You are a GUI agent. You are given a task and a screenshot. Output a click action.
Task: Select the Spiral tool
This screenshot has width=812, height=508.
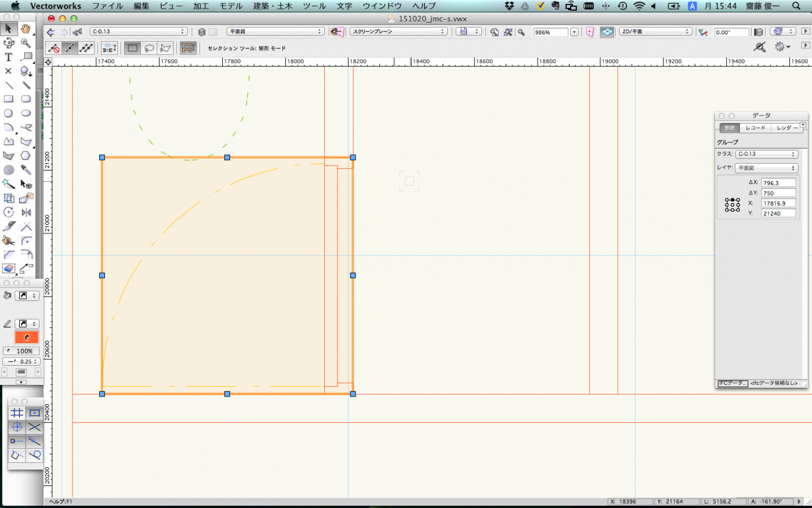8,170
